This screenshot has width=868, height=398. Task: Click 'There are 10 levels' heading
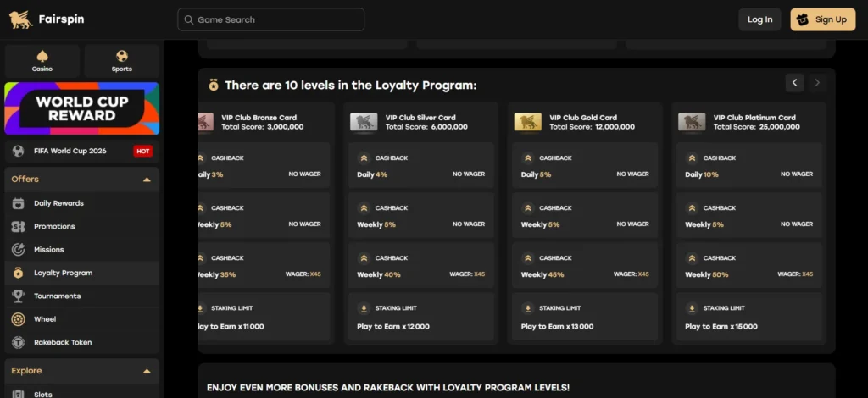pos(351,86)
